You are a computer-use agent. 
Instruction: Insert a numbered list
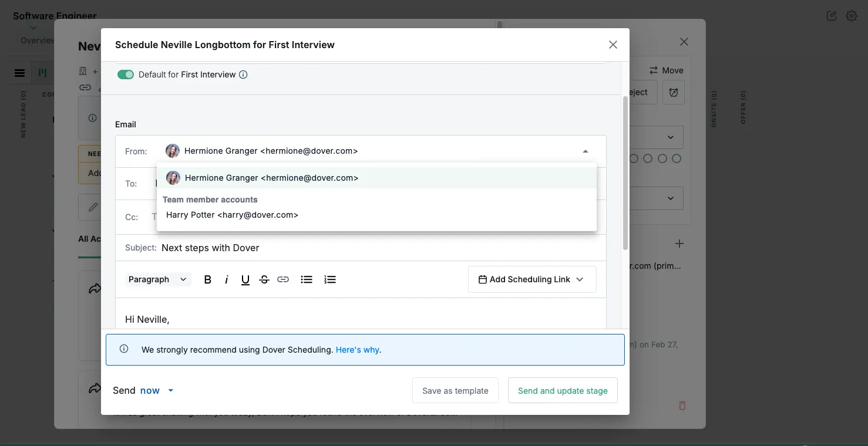(x=330, y=279)
